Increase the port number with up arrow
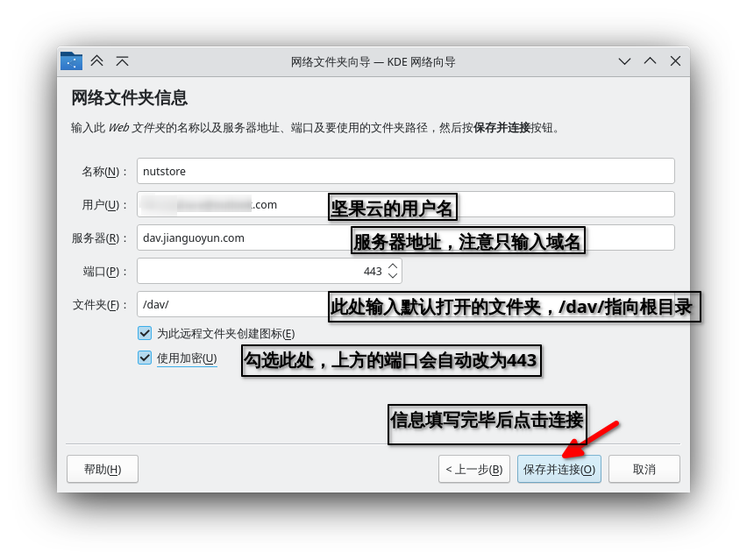Viewport: 747px width, 560px height. [393, 266]
